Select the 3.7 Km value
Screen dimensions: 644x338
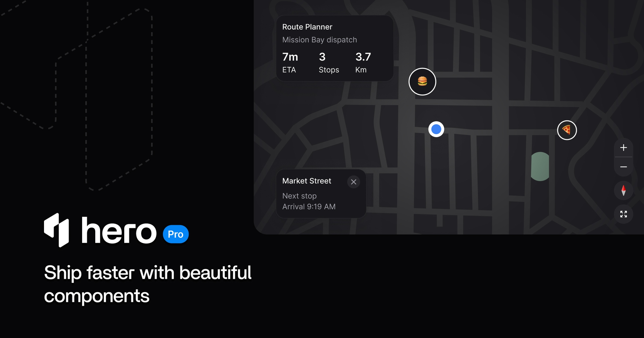pyautogui.click(x=363, y=57)
